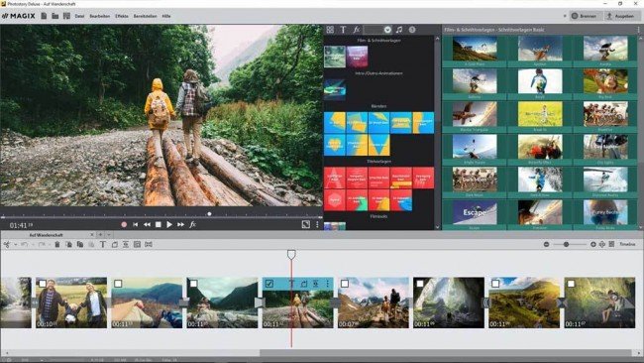
Task: Select the Escape template thumbnail
Action: pyautogui.click(x=475, y=212)
